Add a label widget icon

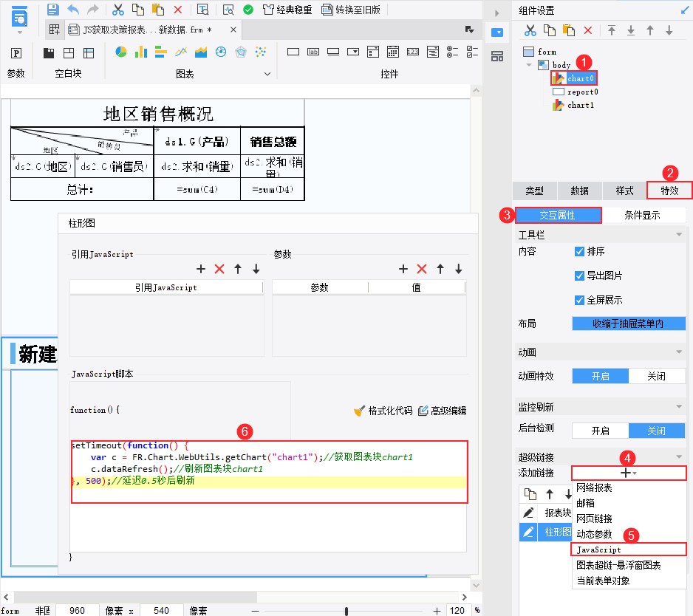pos(313,52)
